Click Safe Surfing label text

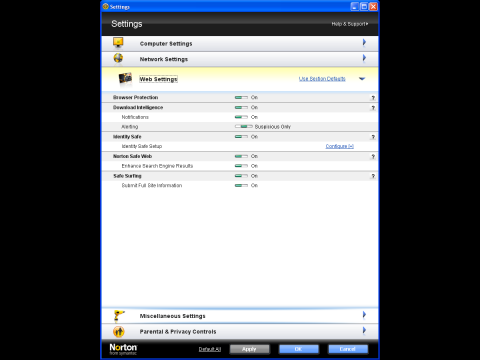(x=127, y=176)
